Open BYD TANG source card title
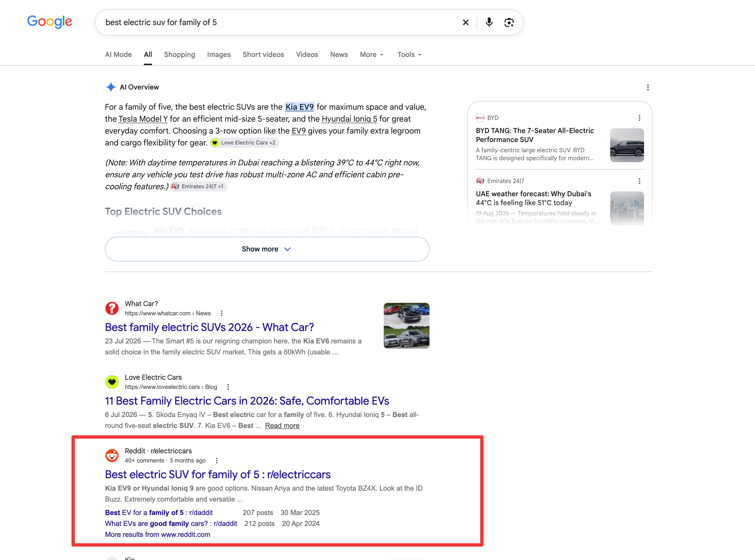 click(x=535, y=135)
